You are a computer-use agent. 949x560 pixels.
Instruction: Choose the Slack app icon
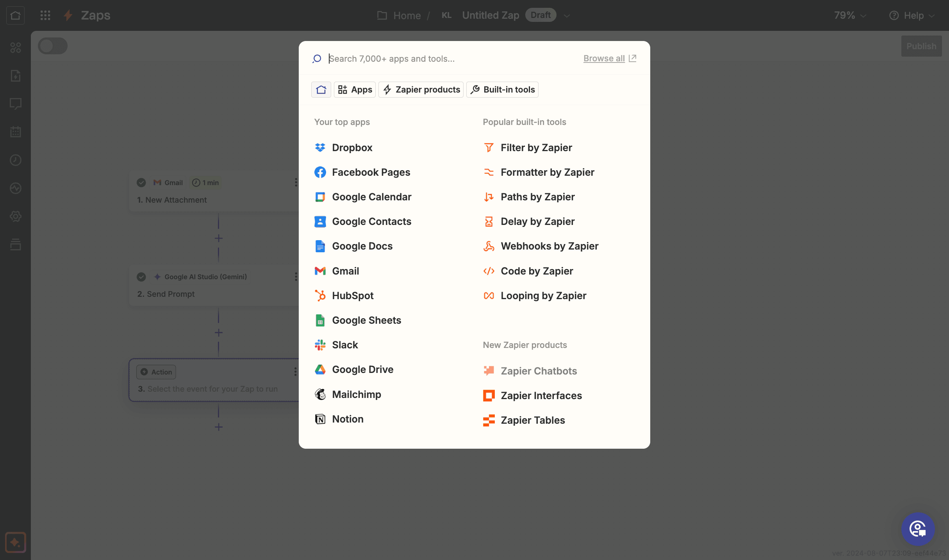320,345
